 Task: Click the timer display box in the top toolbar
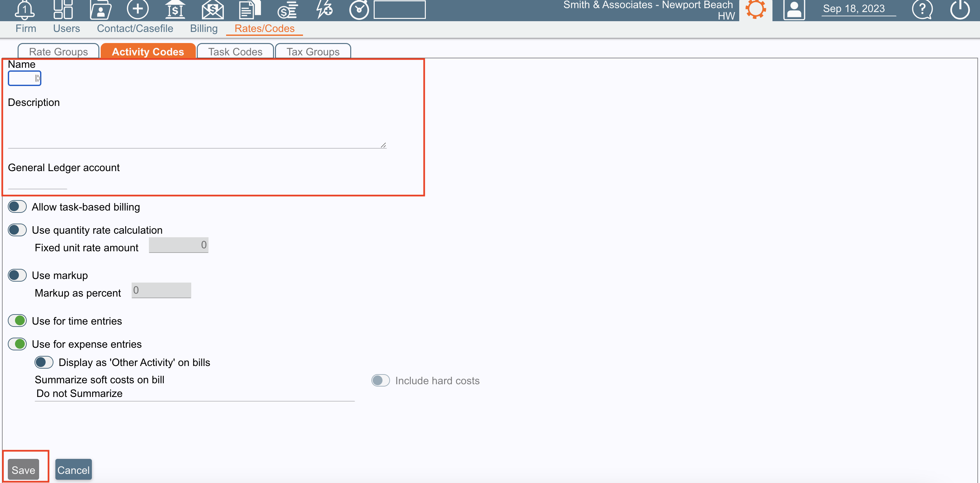click(399, 9)
